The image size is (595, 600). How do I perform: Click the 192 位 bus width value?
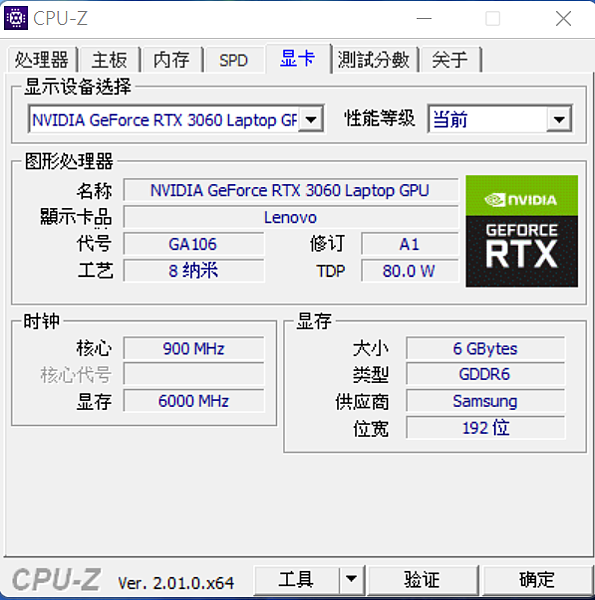point(485,427)
